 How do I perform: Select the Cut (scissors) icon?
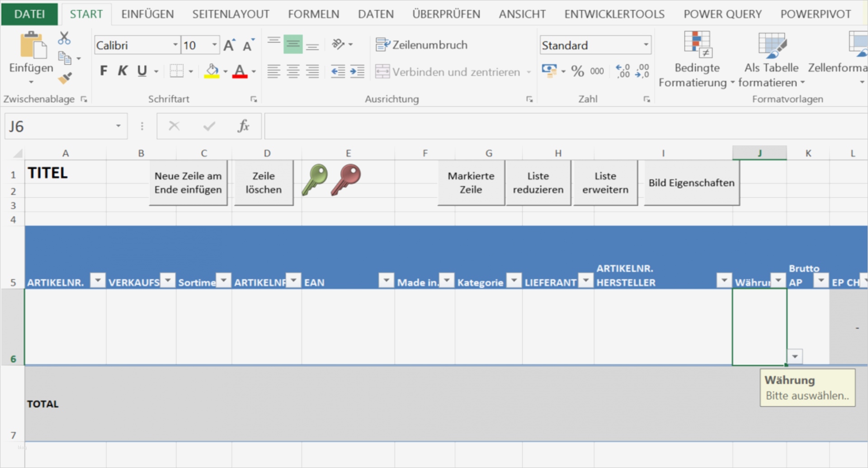click(x=64, y=38)
